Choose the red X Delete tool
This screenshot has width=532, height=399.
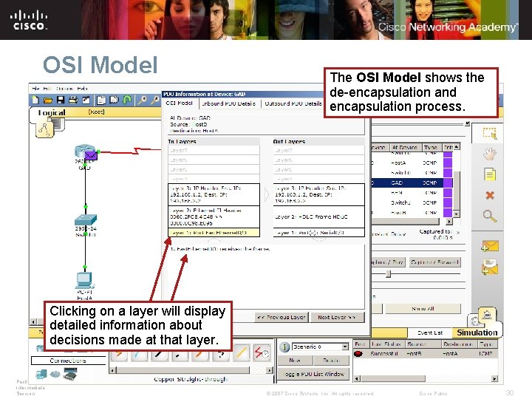point(490,195)
